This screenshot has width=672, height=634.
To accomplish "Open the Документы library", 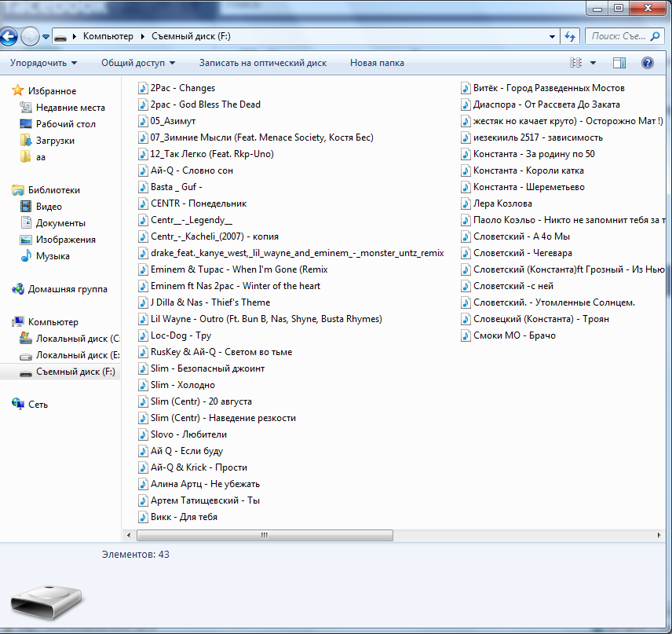I will coord(60,223).
